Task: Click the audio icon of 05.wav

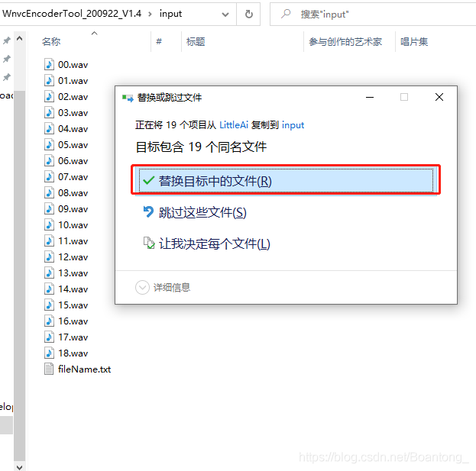Action: click(x=49, y=144)
